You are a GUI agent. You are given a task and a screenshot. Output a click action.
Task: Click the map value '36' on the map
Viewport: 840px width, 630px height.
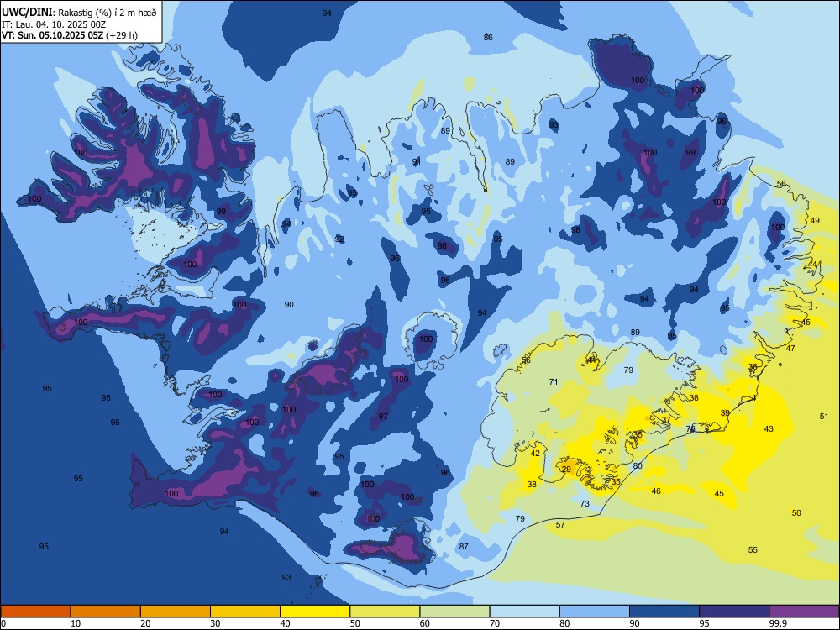[753, 367]
